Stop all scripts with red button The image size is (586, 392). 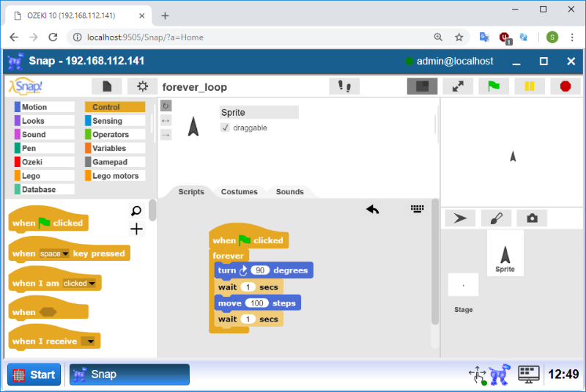[565, 86]
